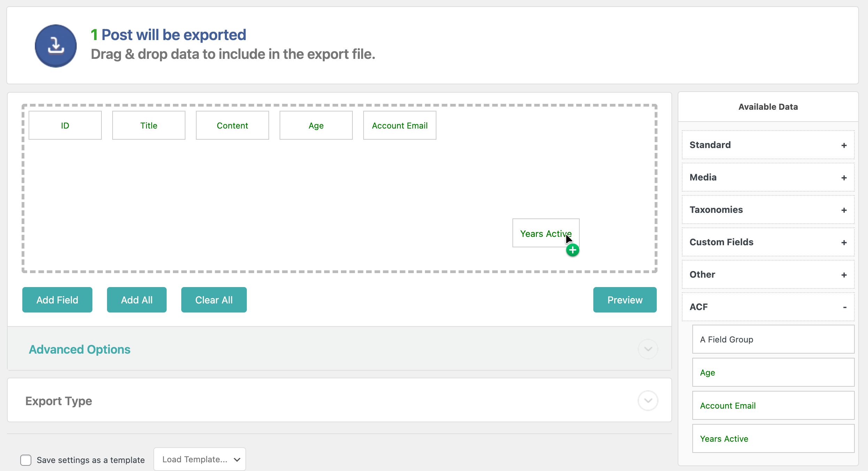Click the blue export download icon
The image size is (868, 471).
[x=56, y=46]
